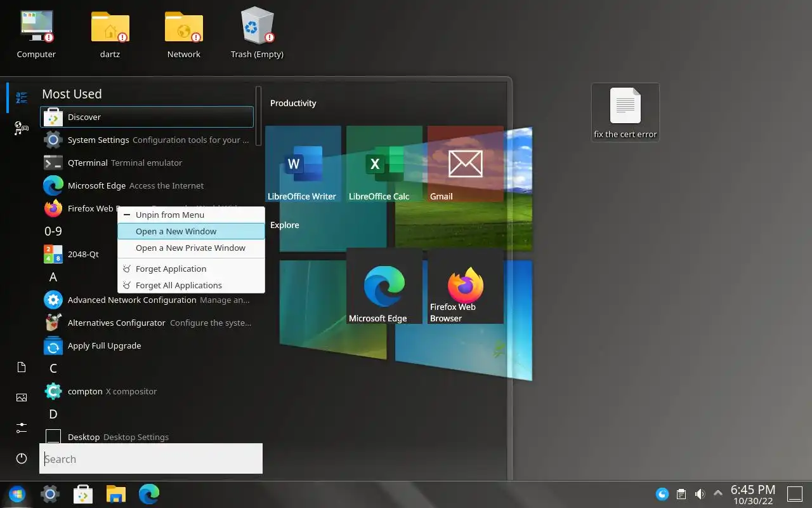Click the Firefox icon in the app list
The height and width of the screenshot is (508, 812).
coord(53,208)
